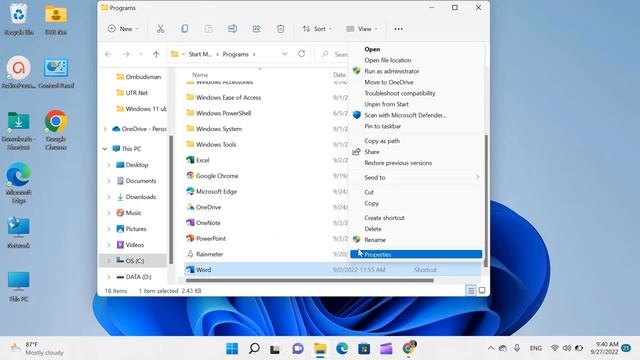This screenshot has width=640, height=360.
Task: Open the View dropdown
Action: [x=362, y=29]
